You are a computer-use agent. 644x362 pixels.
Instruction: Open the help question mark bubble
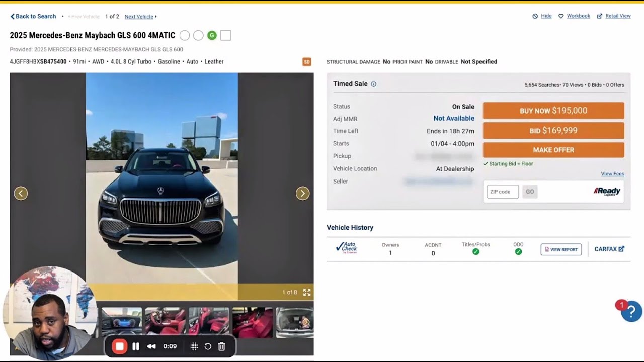(631, 312)
